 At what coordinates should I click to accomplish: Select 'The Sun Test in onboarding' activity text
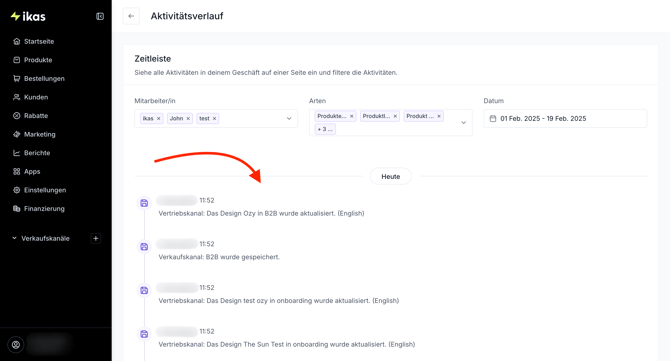(286, 344)
